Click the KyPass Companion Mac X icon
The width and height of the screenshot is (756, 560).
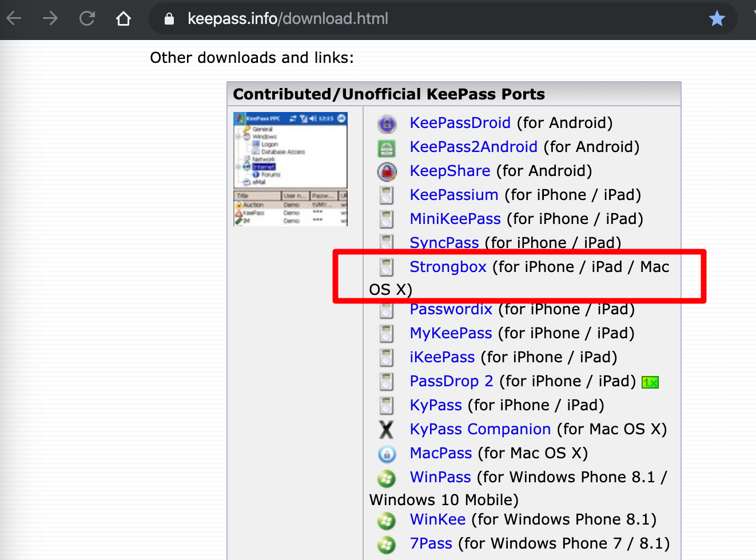tap(387, 430)
